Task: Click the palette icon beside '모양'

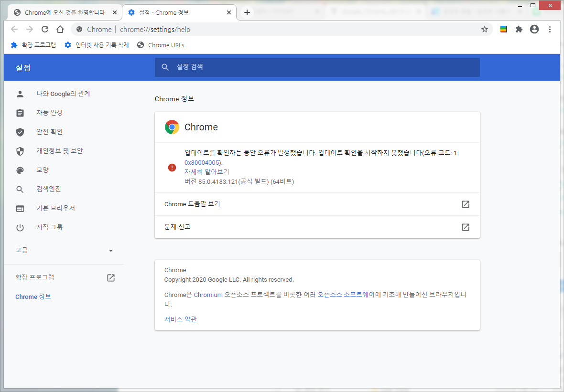Action: (20, 170)
